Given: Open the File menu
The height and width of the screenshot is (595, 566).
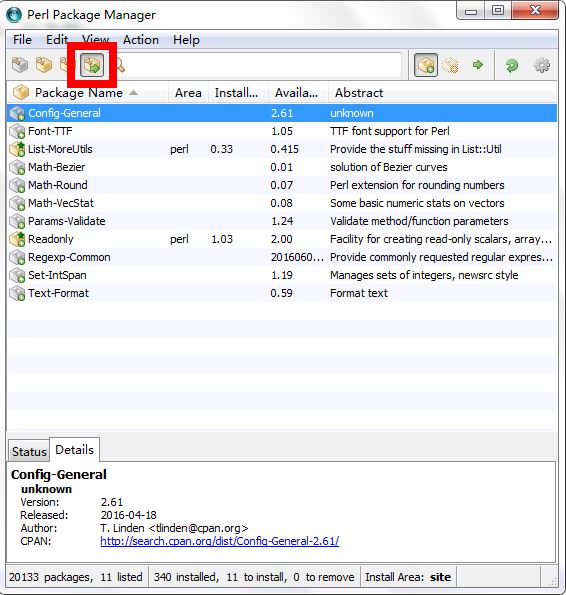Looking at the screenshot, I should click(x=22, y=39).
